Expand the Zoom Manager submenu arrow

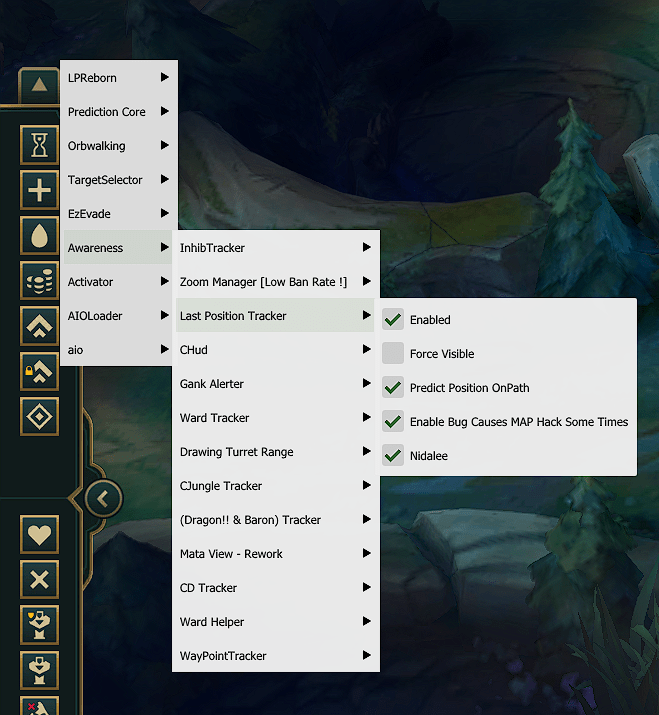coord(367,281)
